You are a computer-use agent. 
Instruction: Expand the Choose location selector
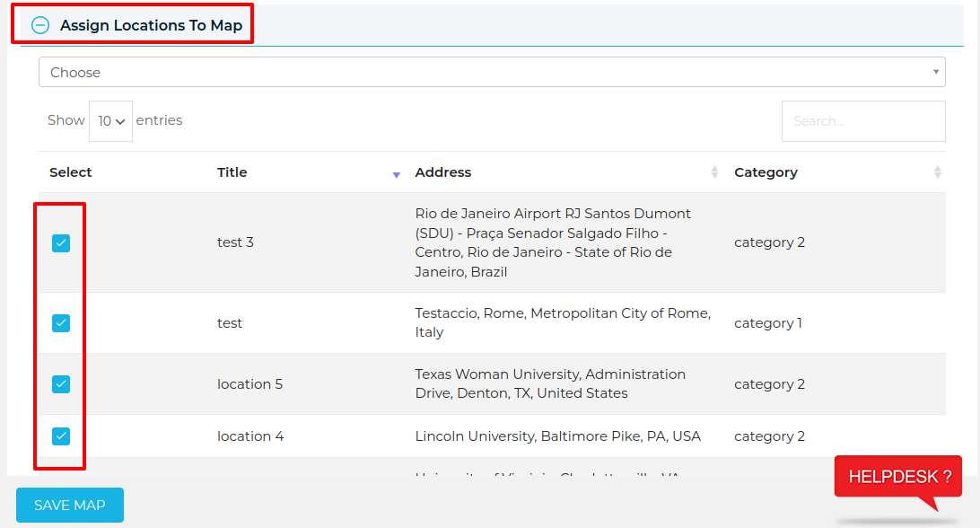click(490, 72)
